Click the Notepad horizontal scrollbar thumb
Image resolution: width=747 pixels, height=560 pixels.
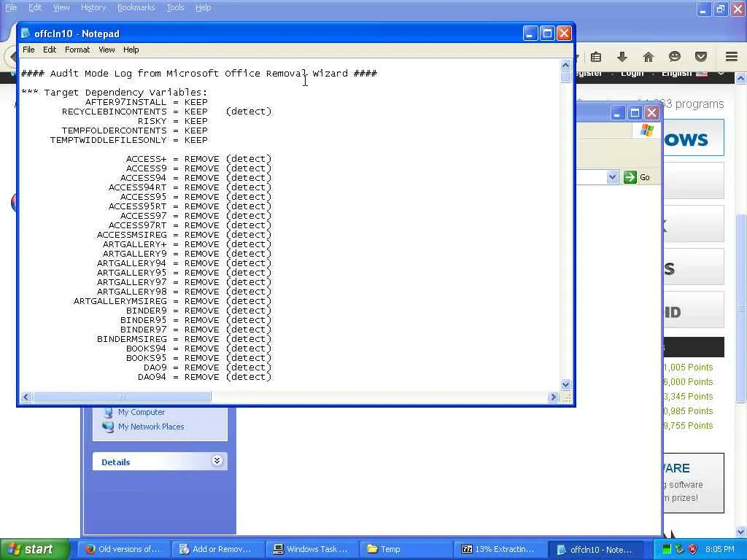[x=122, y=397]
